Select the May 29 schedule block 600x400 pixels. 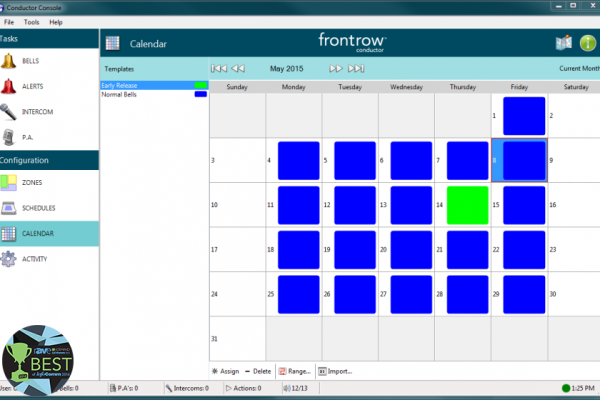tap(524, 294)
